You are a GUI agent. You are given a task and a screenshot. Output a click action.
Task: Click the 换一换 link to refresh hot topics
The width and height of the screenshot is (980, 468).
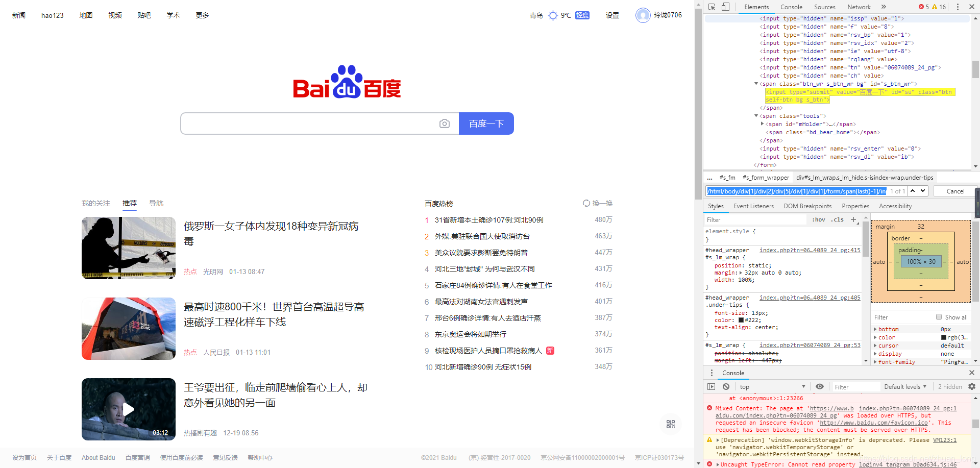pos(597,203)
